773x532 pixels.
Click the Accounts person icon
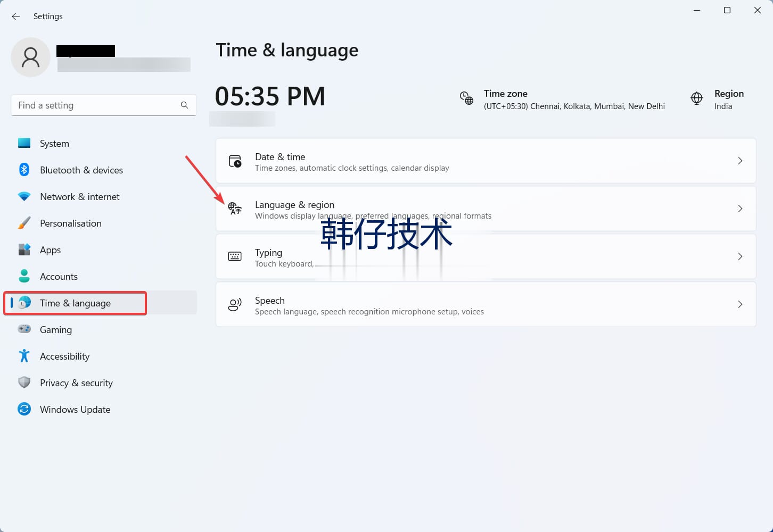click(x=24, y=276)
